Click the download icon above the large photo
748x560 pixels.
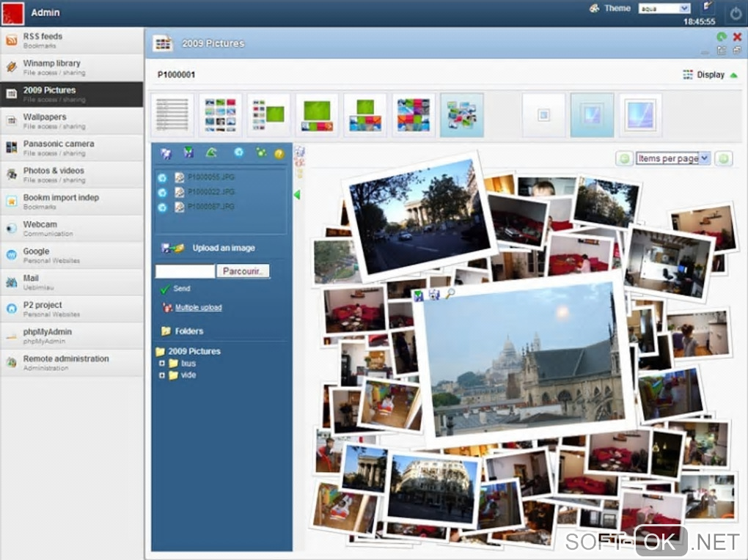click(x=419, y=295)
